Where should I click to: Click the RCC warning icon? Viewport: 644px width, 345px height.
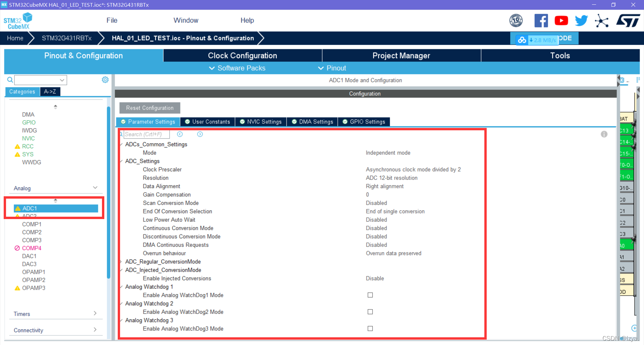click(17, 146)
